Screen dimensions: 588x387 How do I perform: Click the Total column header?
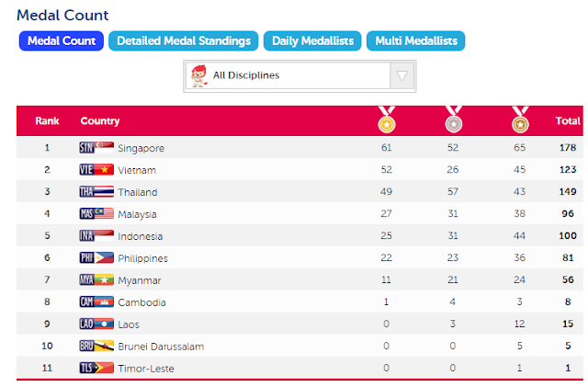coord(568,120)
